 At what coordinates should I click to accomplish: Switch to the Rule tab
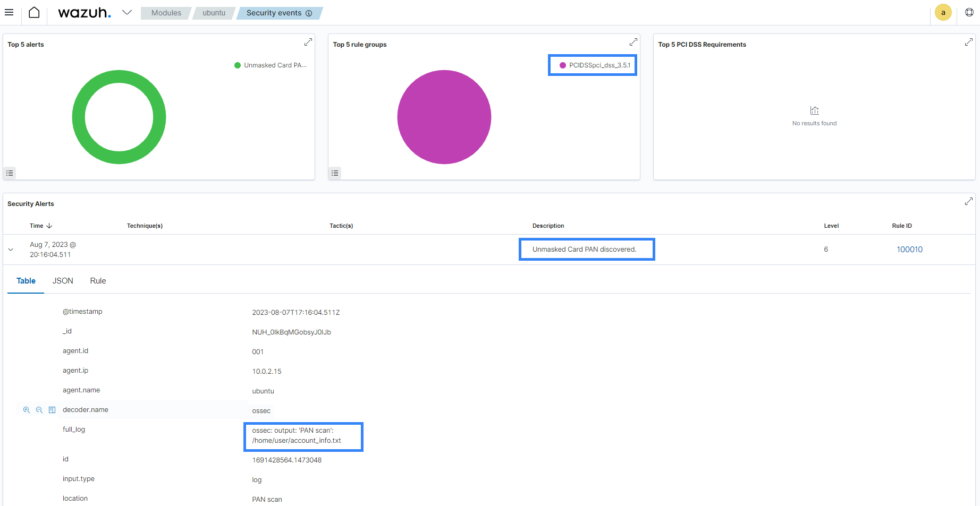point(98,281)
